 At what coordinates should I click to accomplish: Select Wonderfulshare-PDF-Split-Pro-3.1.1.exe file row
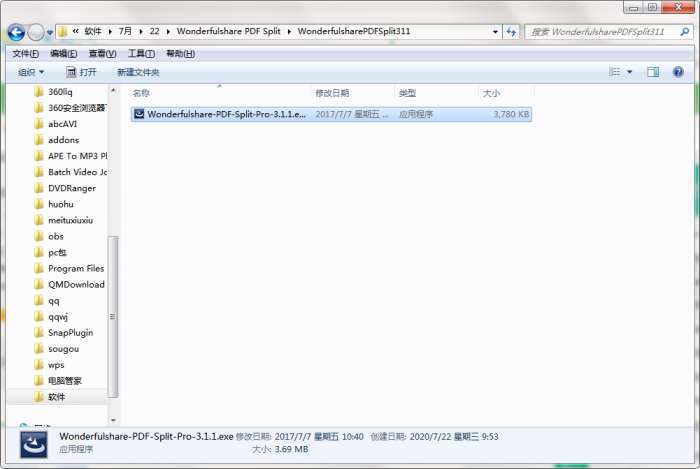[331, 114]
